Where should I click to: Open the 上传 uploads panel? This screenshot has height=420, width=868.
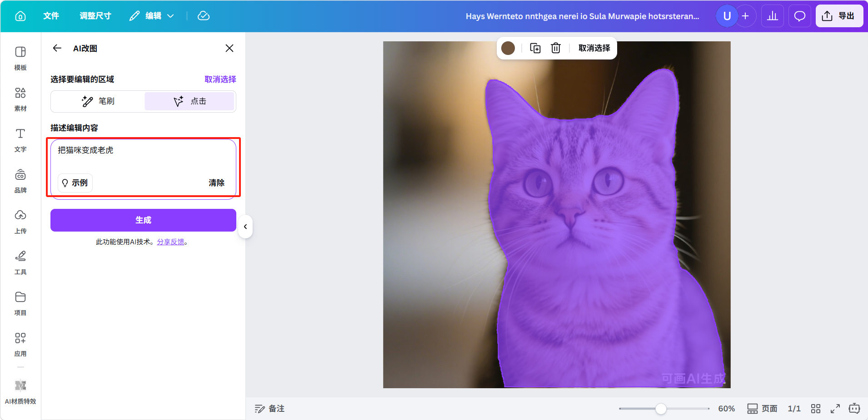20,222
